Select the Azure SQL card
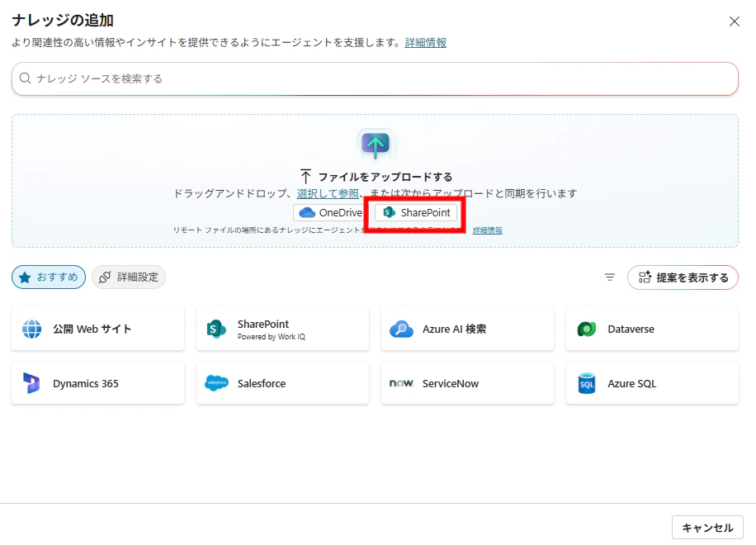This screenshot has height=545, width=756. 652,383
